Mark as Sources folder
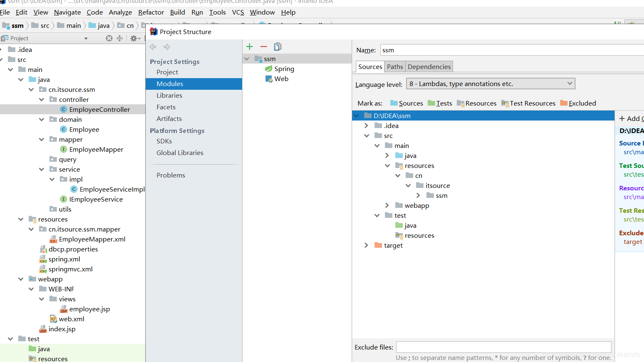This screenshot has height=362, width=644. coord(406,103)
